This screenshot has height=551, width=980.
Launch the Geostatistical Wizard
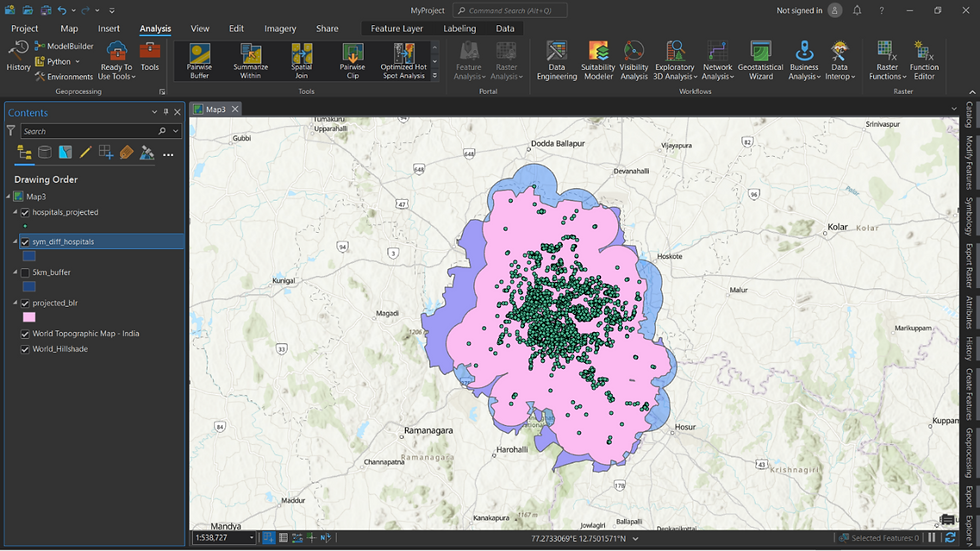click(x=761, y=61)
